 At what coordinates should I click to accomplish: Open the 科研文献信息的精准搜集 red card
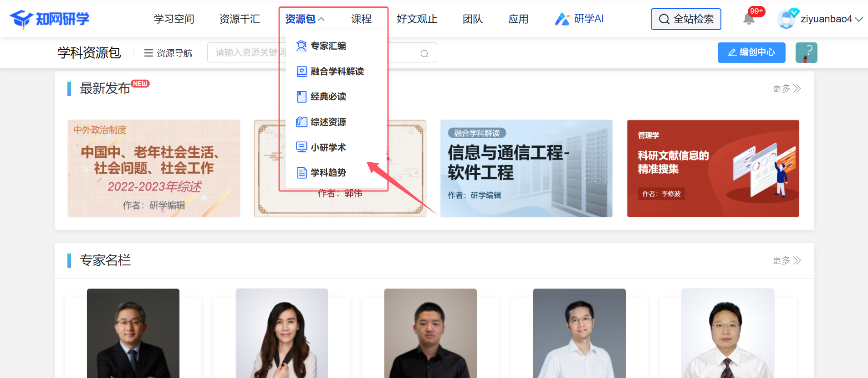[x=713, y=168]
